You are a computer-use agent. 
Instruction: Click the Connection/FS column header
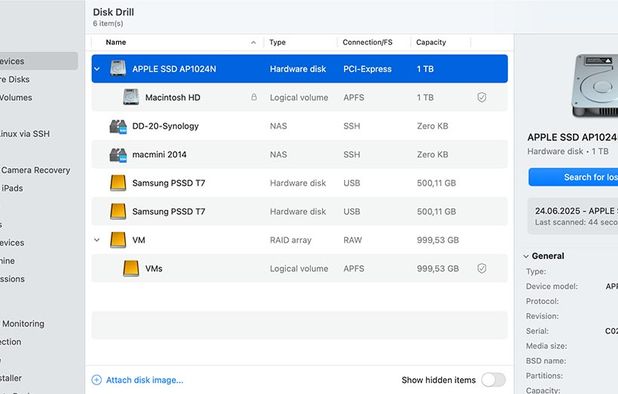click(367, 42)
